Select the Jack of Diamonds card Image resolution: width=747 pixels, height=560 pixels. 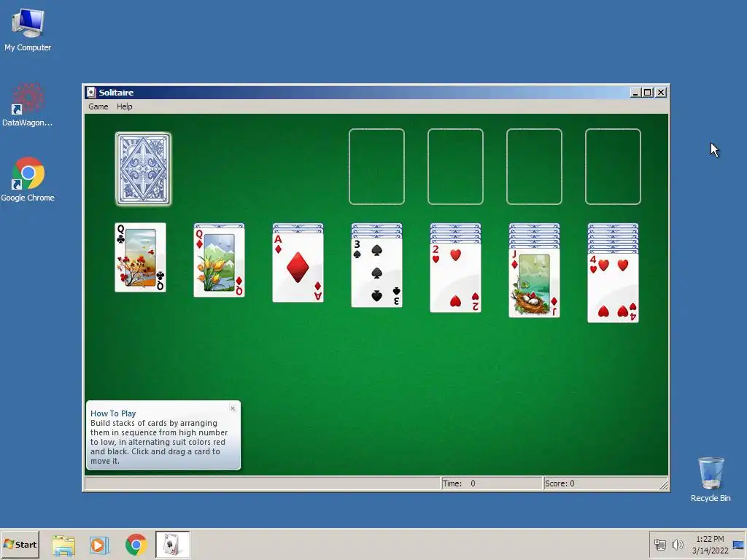click(534, 283)
